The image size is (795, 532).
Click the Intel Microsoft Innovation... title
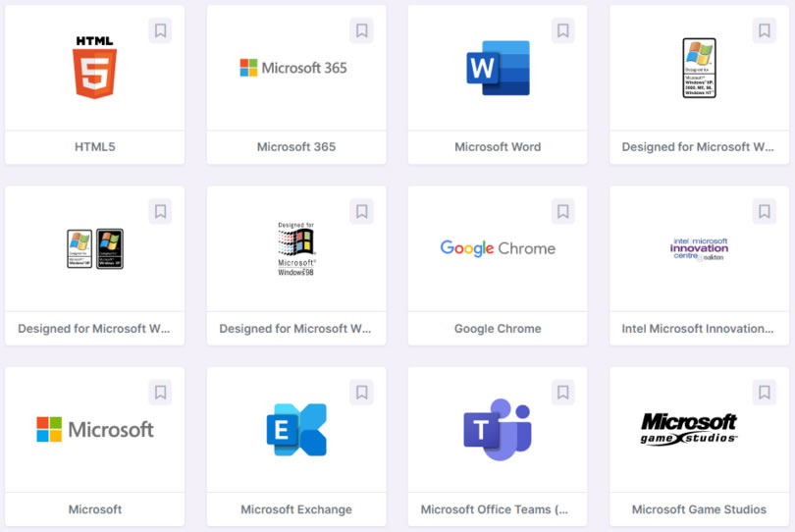(x=698, y=329)
